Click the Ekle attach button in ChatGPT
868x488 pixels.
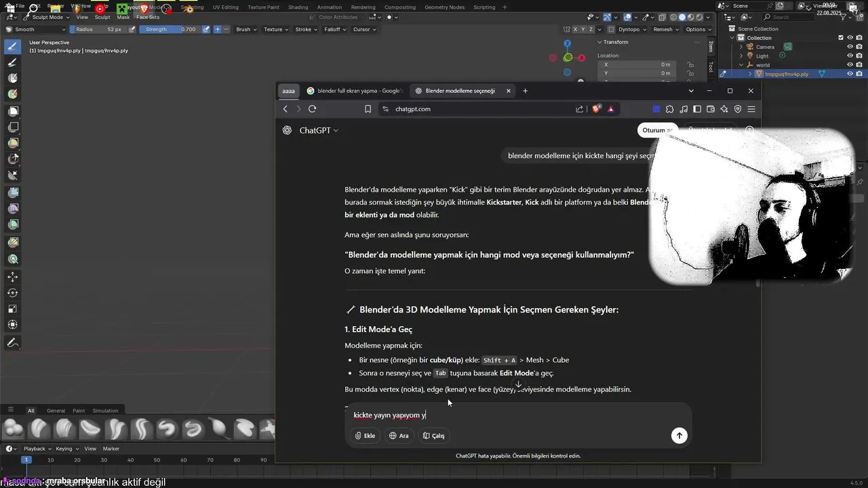(365, 436)
